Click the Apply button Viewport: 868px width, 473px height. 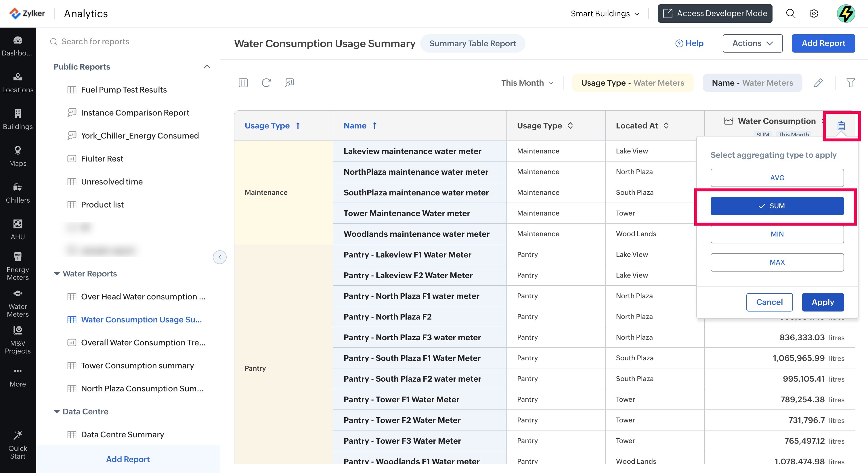[823, 302]
